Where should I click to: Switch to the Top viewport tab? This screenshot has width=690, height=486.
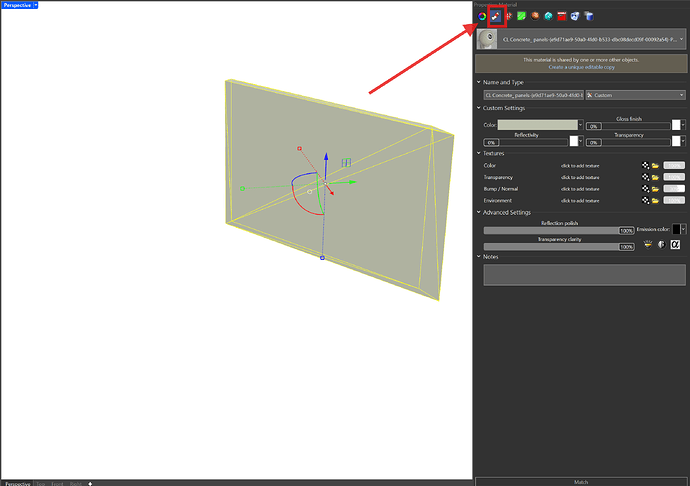tap(40, 483)
